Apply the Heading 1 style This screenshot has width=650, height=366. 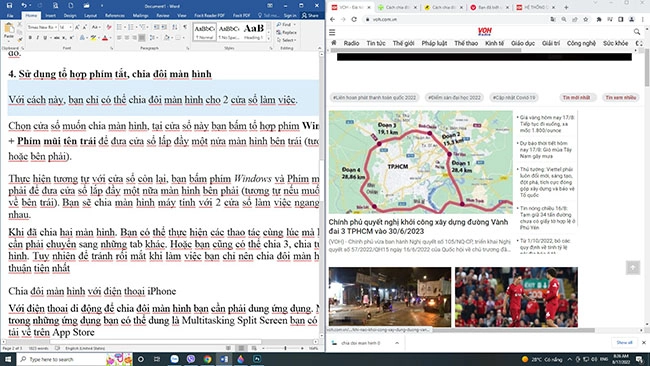[x=253, y=32]
